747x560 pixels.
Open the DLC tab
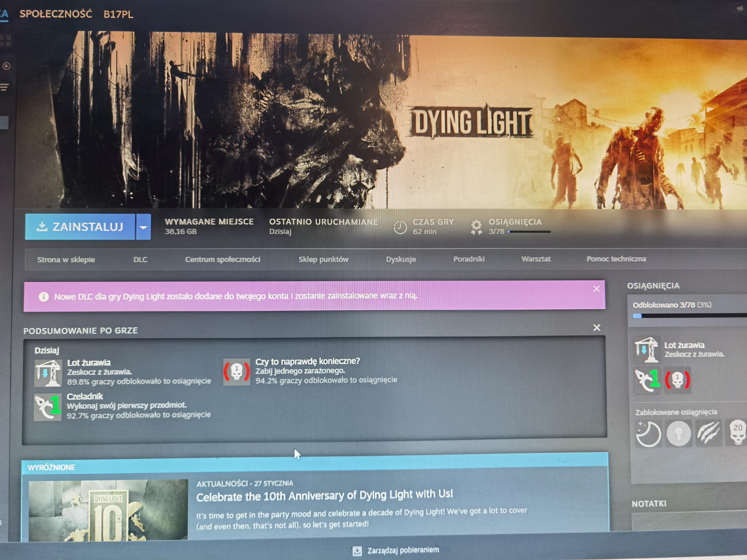point(140,260)
